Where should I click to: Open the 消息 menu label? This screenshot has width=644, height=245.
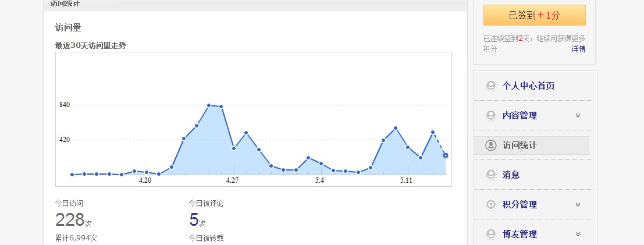(511, 175)
